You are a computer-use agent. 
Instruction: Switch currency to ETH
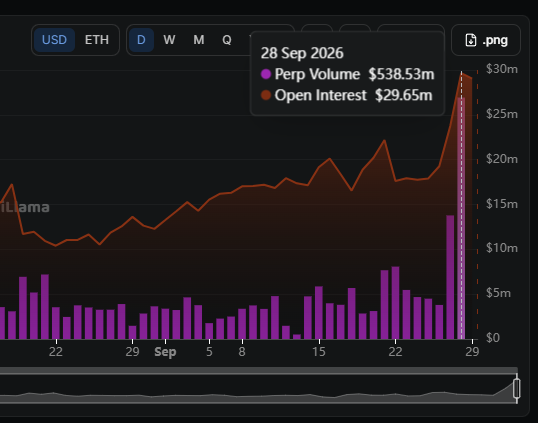tap(97, 40)
